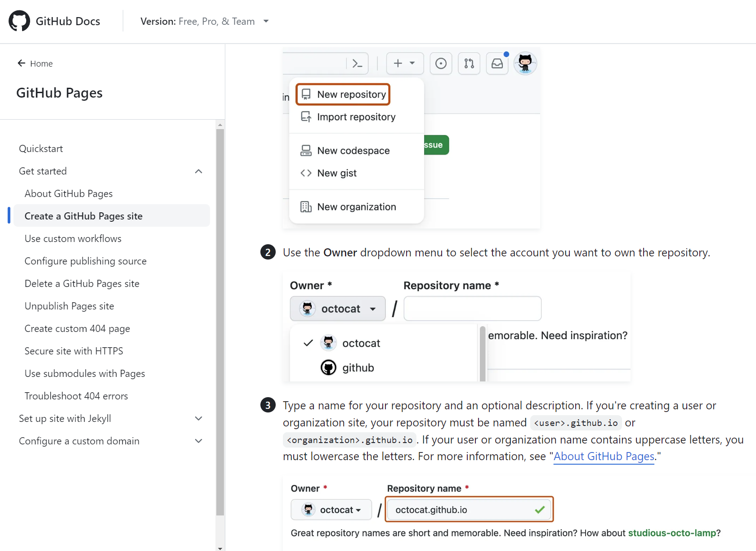756x551 pixels.
Task: Click the back arrow beside Home
Action: [x=21, y=63]
